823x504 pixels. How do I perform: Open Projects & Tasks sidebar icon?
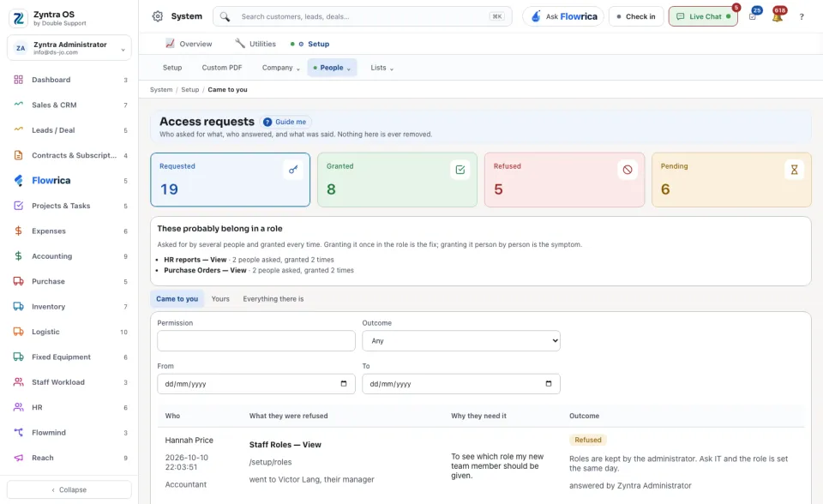[x=18, y=205]
